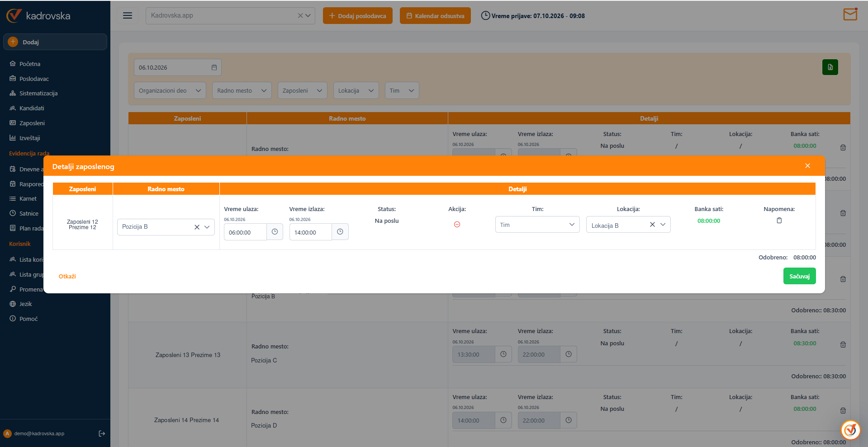
Task: Clear the Kadrovska.app employer selector
Action: click(300, 15)
